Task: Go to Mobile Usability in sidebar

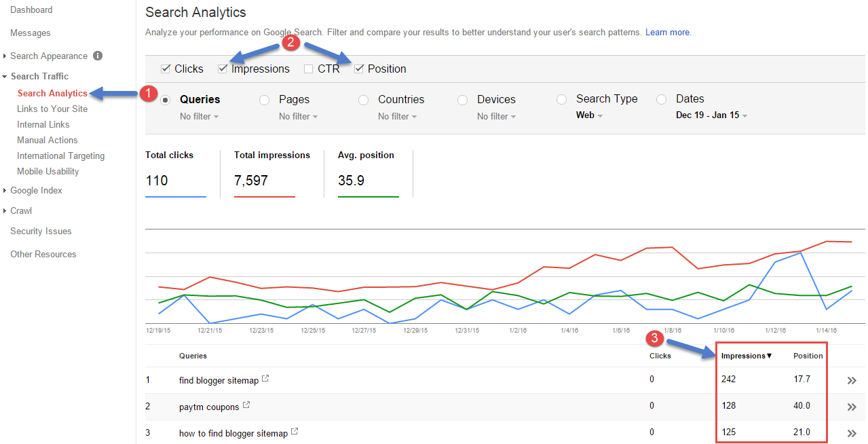Action: tap(48, 171)
